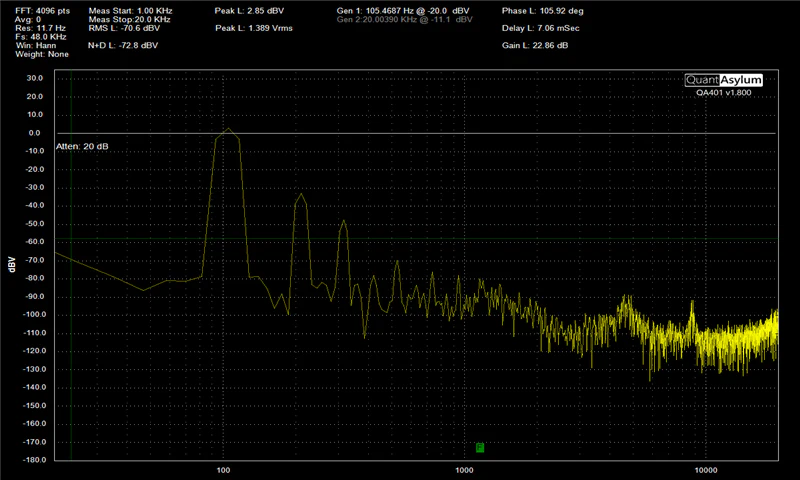Select the 'FFT: 4096 pts' readout
The width and height of the screenshot is (800, 480).
43,11
